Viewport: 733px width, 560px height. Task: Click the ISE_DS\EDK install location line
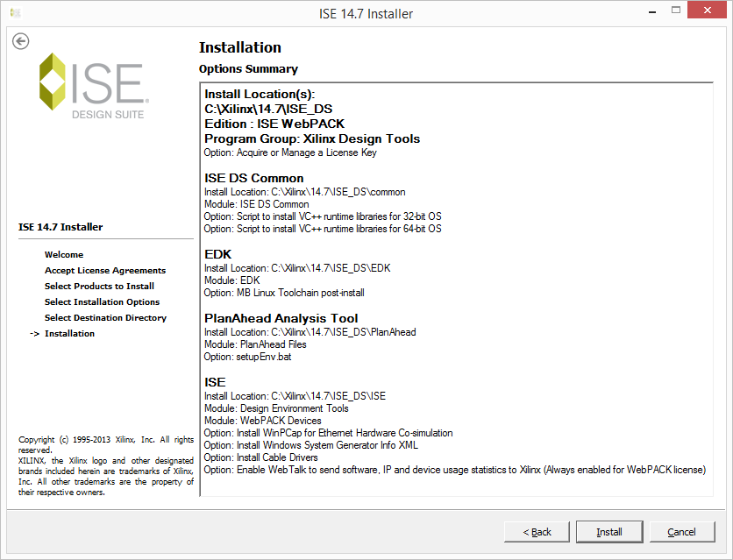297,268
